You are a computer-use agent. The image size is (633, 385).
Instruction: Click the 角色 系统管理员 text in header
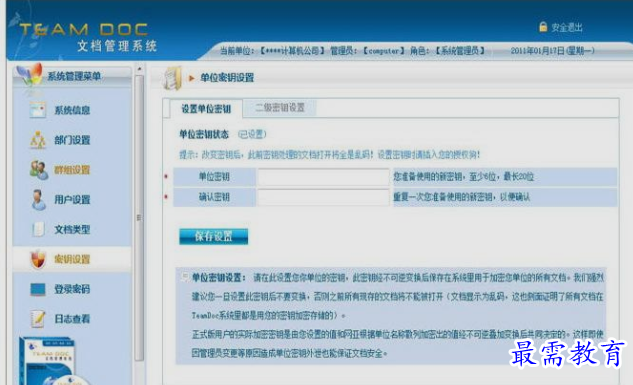[448, 51]
